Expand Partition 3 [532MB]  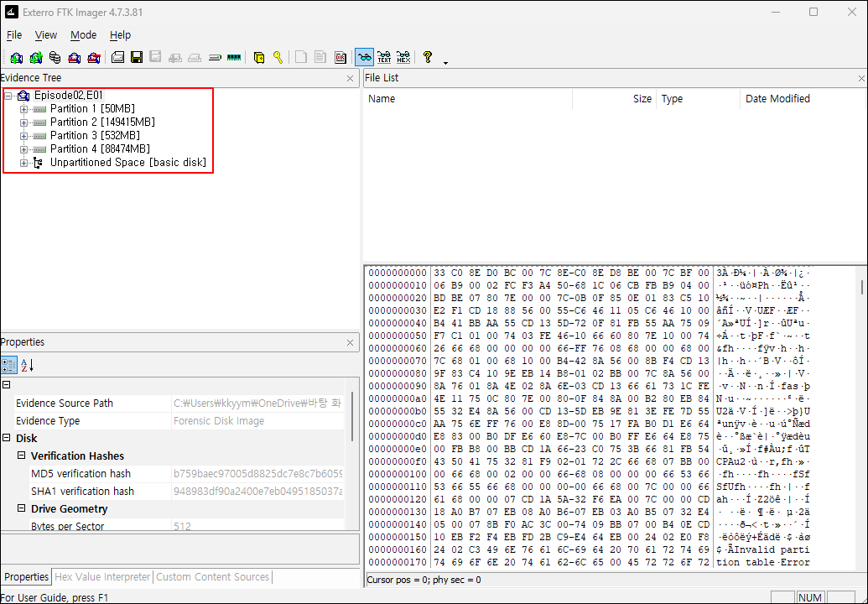click(23, 136)
